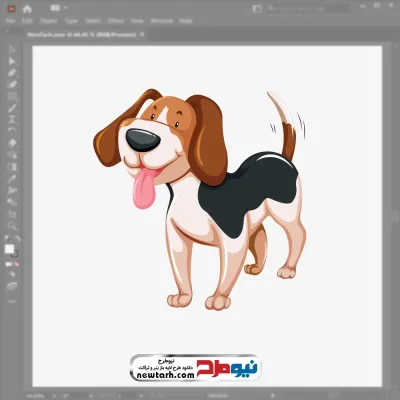
Task: Select the Eyedropper tool
Action: [12, 179]
